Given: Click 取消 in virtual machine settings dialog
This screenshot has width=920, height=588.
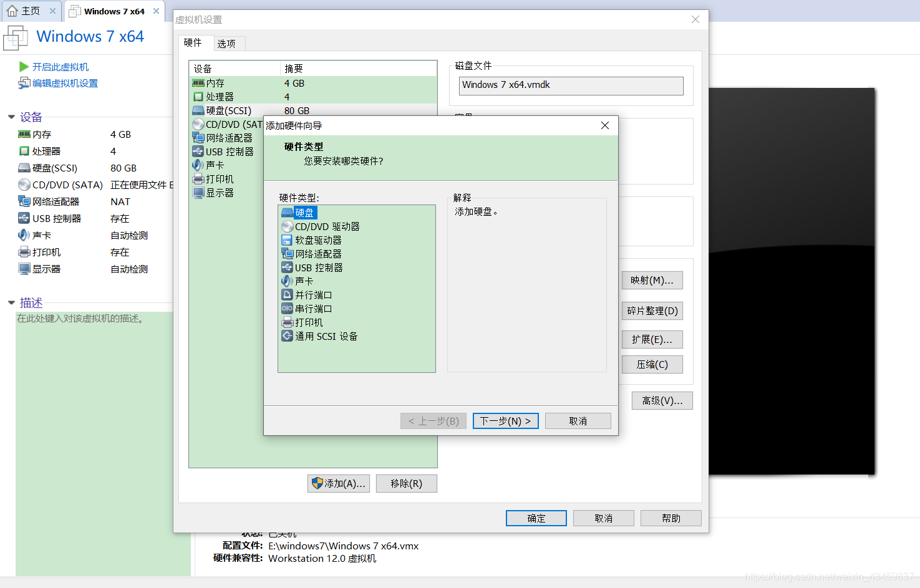Looking at the screenshot, I should tap(604, 518).
